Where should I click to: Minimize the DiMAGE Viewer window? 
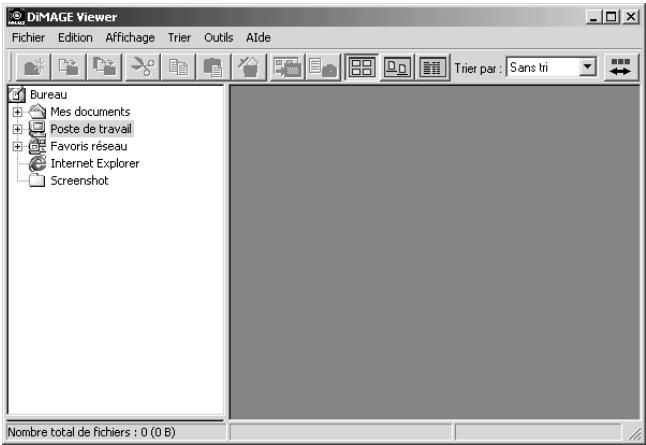click(x=593, y=17)
